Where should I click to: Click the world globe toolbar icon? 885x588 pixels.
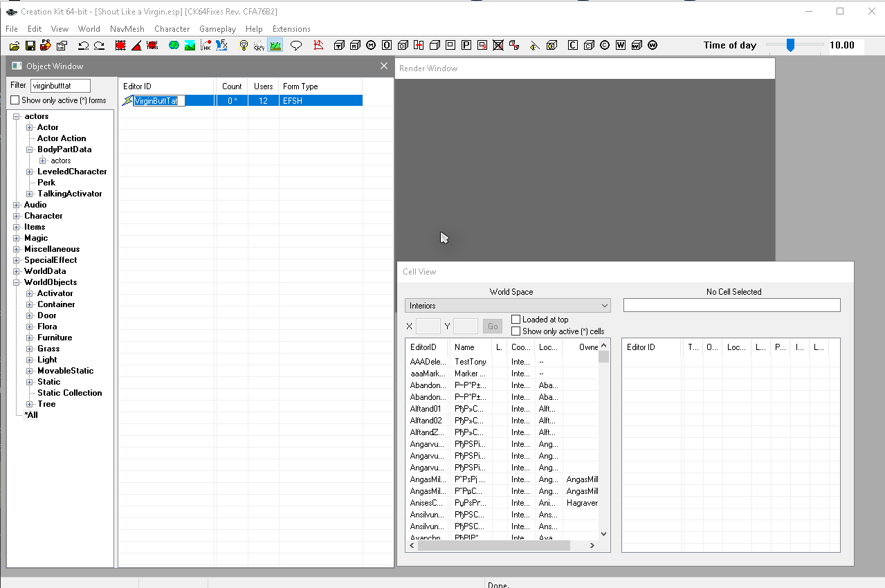[174, 46]
